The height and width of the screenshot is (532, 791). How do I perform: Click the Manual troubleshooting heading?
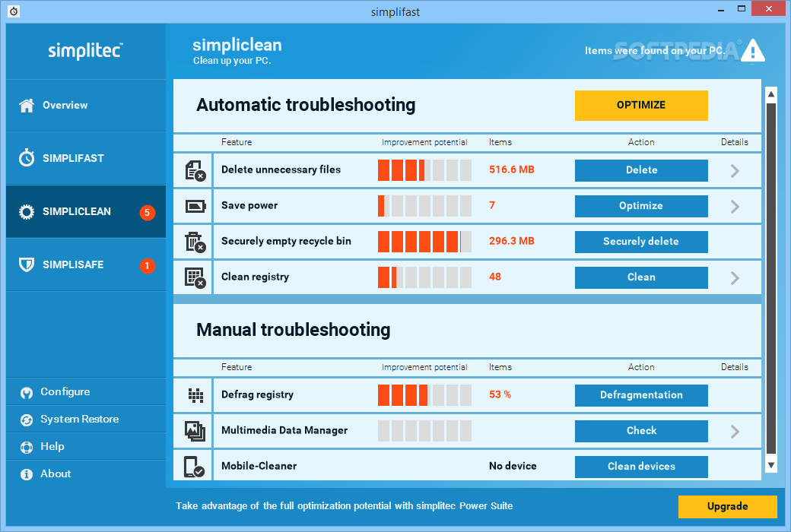point(293,331)
